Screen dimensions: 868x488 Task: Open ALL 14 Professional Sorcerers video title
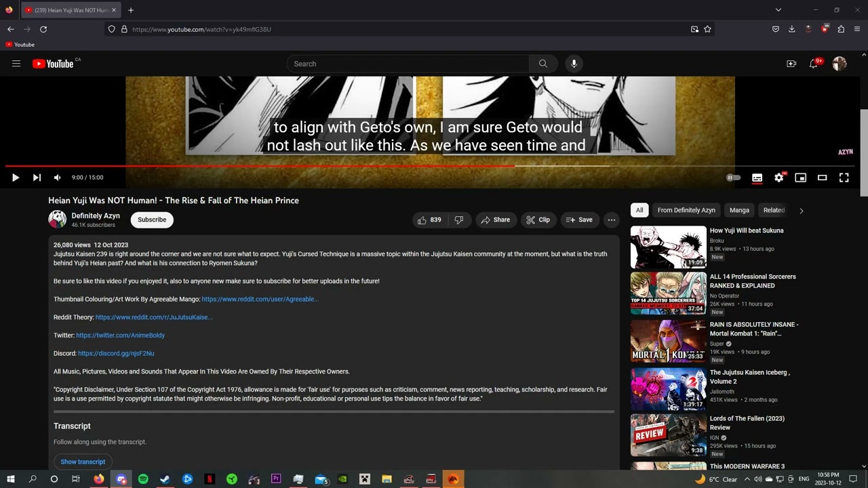pyautogui.click(x=753, y=281)
